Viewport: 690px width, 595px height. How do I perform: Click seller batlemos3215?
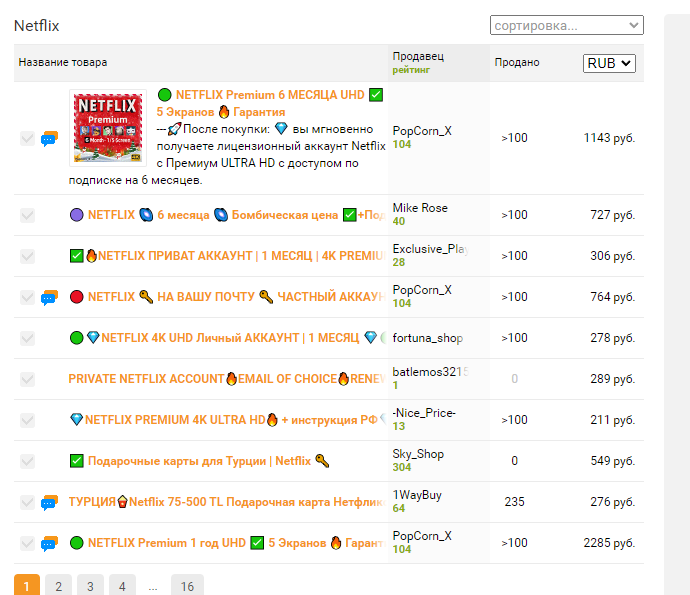[430, 372]
